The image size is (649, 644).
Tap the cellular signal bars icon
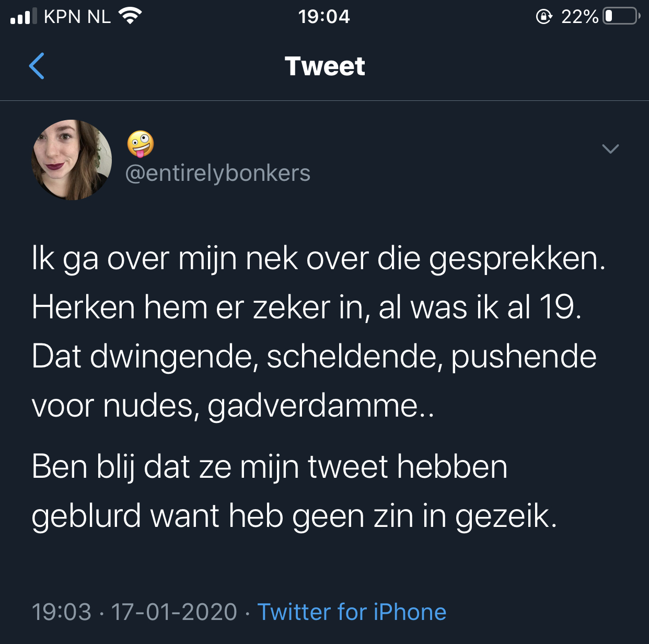[x=24, y=16]
